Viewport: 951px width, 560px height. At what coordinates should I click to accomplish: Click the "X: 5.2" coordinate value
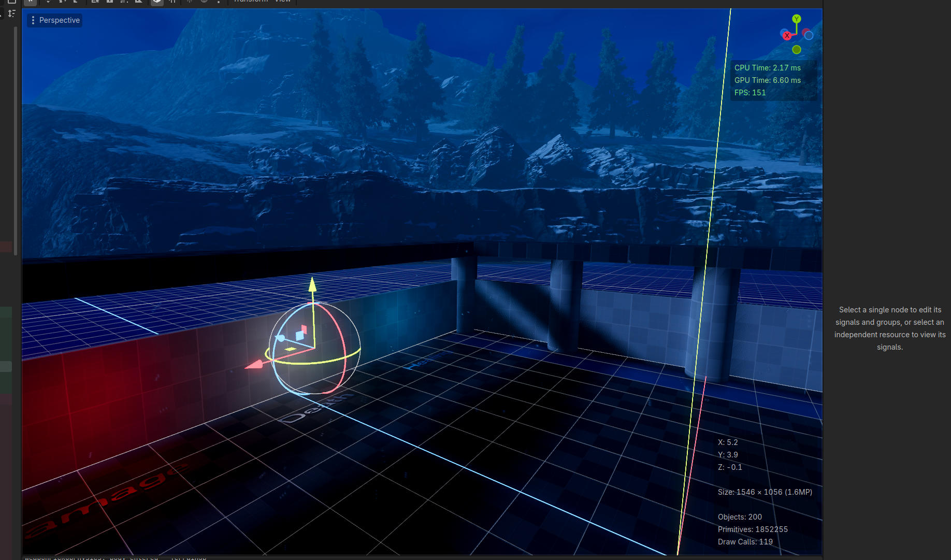pyautogui.click(x=728, y=442)
